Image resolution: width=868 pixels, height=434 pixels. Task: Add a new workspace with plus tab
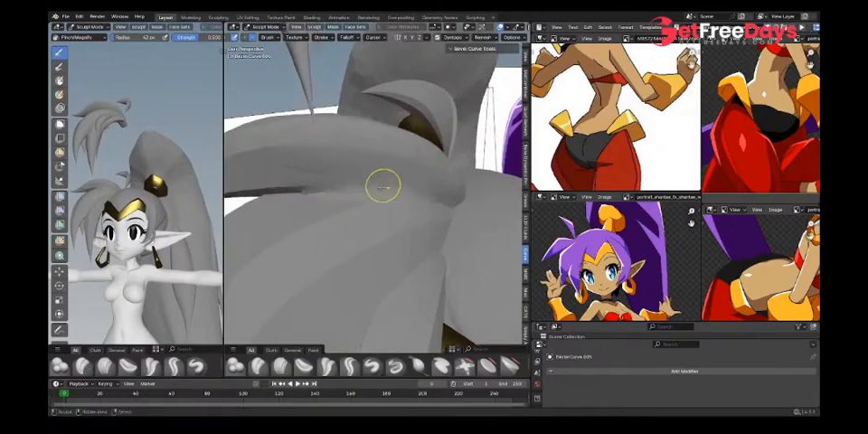pyautogui.click(x=493, y=18)
